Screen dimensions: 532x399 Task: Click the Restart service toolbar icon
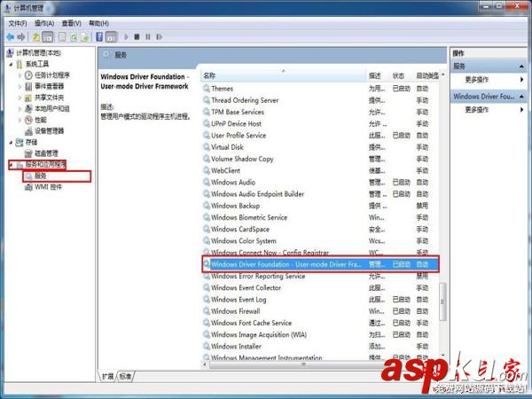[x=159, y=36]
